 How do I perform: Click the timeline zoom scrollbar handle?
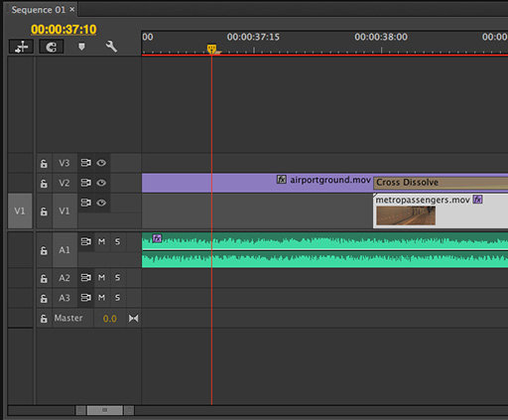105,410
